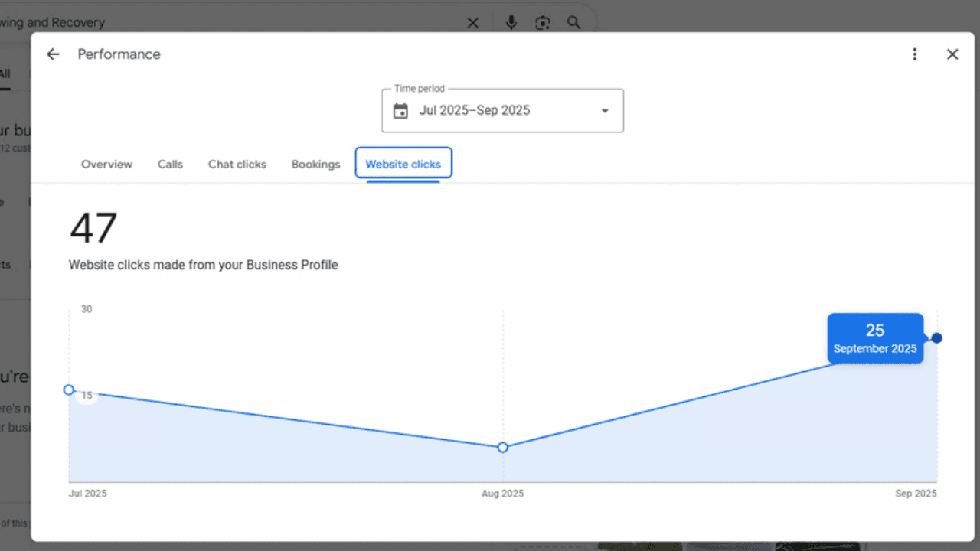980x551 pixels.
Task: Click the September 2025 chart data point
Action: tap(936, 338)
